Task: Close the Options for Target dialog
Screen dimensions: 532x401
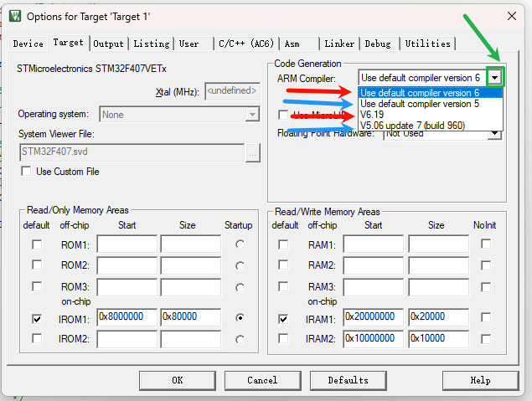Action: (512, 16)
